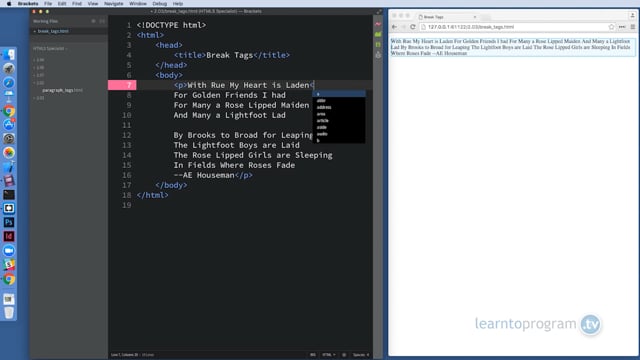This screenshot has height=360, width=640.
Task: Open a new tab in Chrome
Action: click(486, 17)
